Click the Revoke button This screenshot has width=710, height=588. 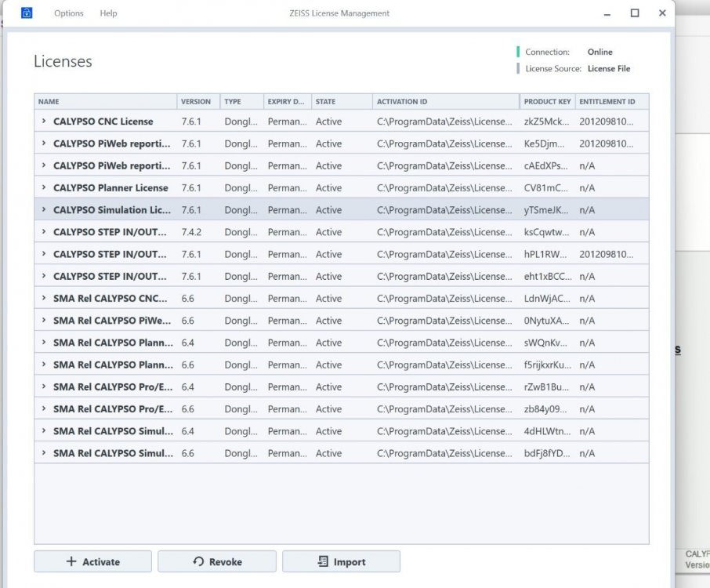coord(217,561)
